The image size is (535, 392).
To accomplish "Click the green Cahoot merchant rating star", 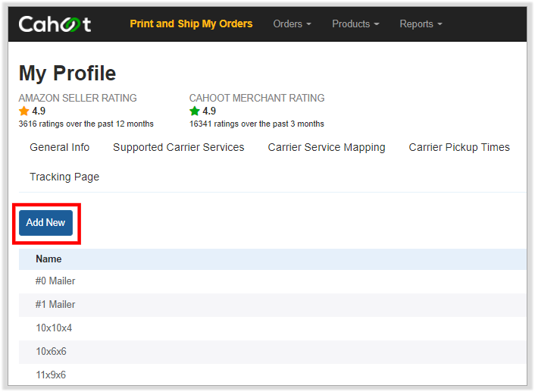I will [195, 111].
